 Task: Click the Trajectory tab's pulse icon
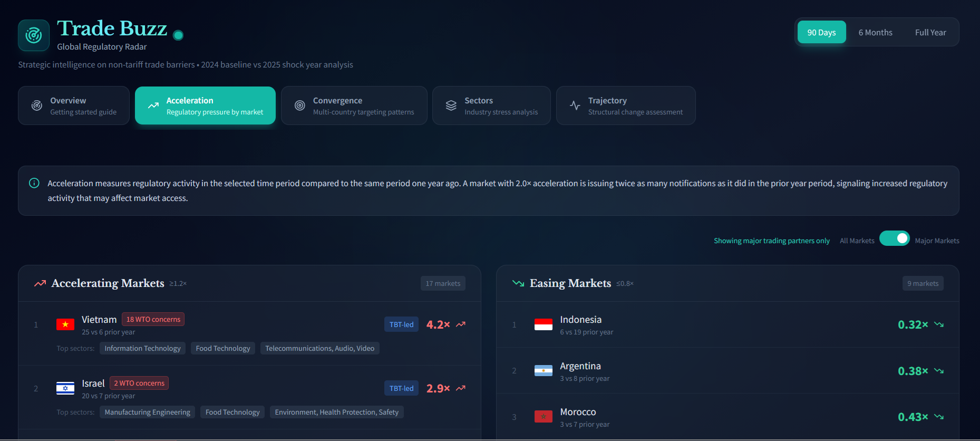coord(575,106)
